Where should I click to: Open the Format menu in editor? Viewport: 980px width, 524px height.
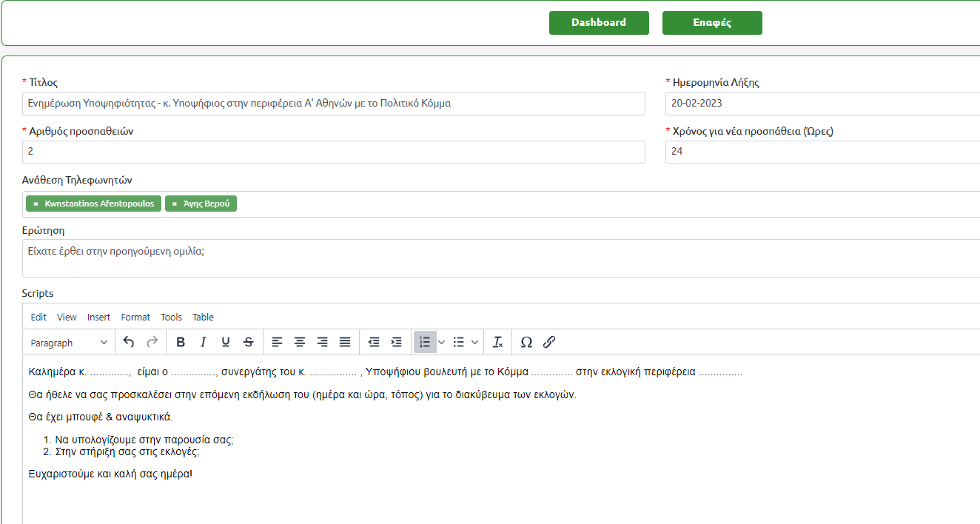tap(135, 317)
